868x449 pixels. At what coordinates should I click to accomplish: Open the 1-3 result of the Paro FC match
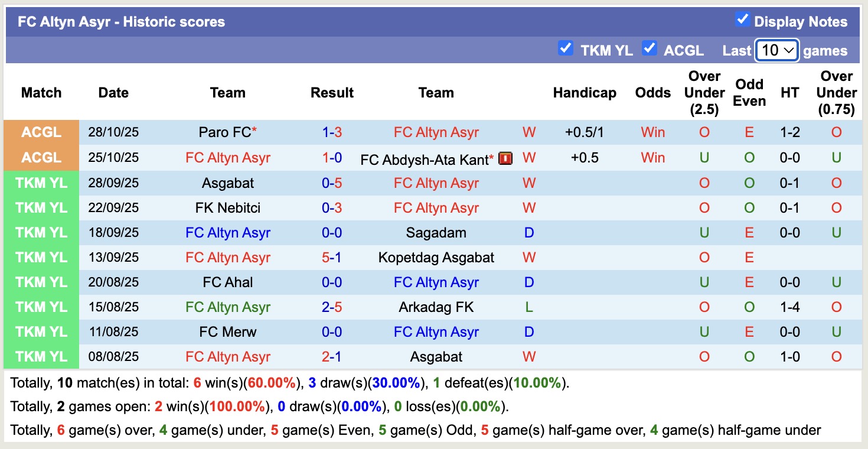point(332,132)
